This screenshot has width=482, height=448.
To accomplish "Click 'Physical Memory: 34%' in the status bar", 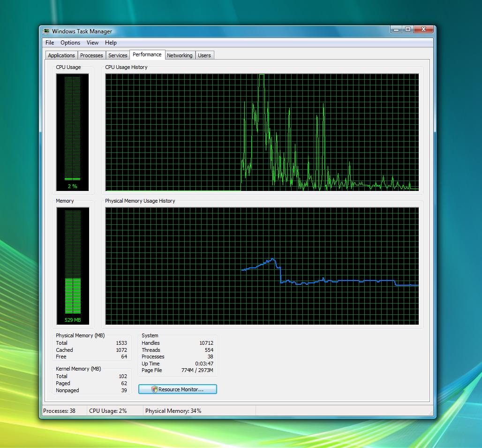I will coord(173,411).
